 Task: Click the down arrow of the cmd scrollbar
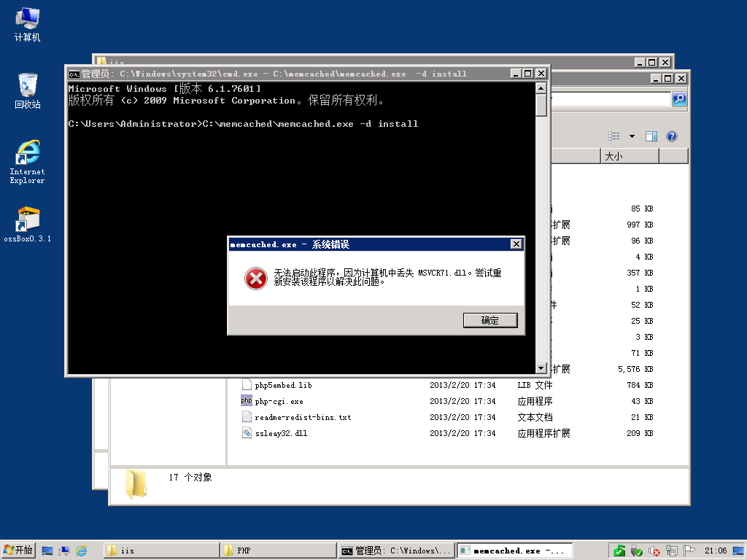541,368
